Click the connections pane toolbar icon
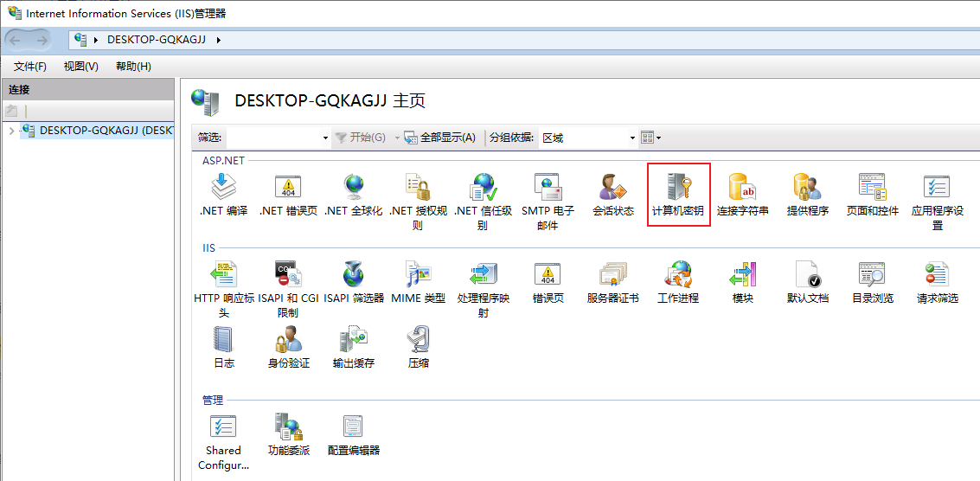 [x=11, y=112]
